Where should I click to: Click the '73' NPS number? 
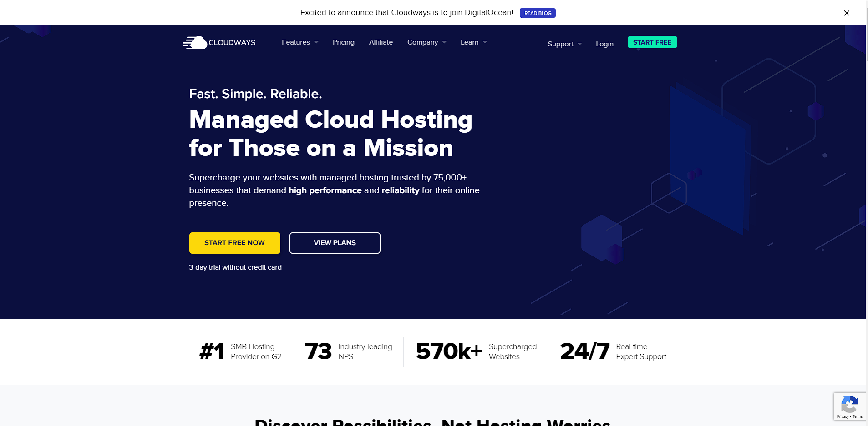tap(318, 351)
